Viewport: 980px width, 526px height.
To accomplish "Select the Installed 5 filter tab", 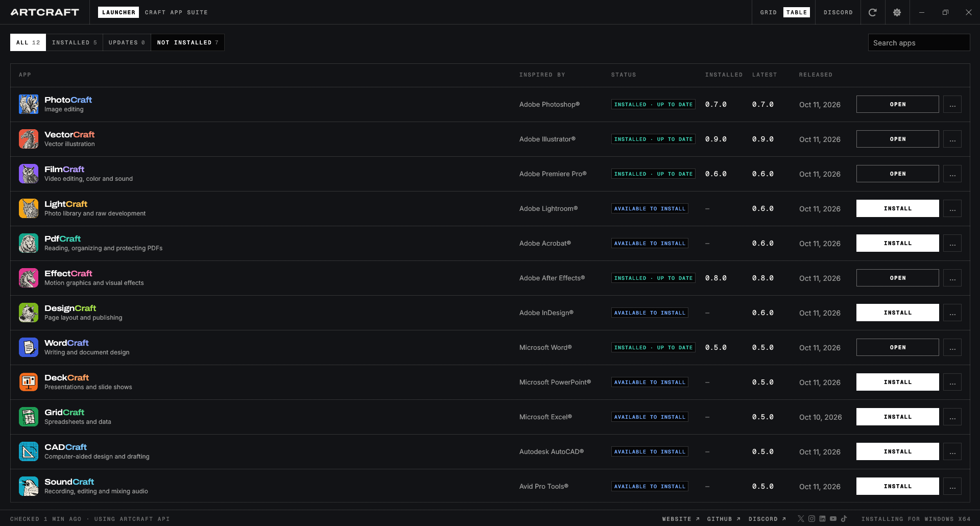I will [75, 42].
